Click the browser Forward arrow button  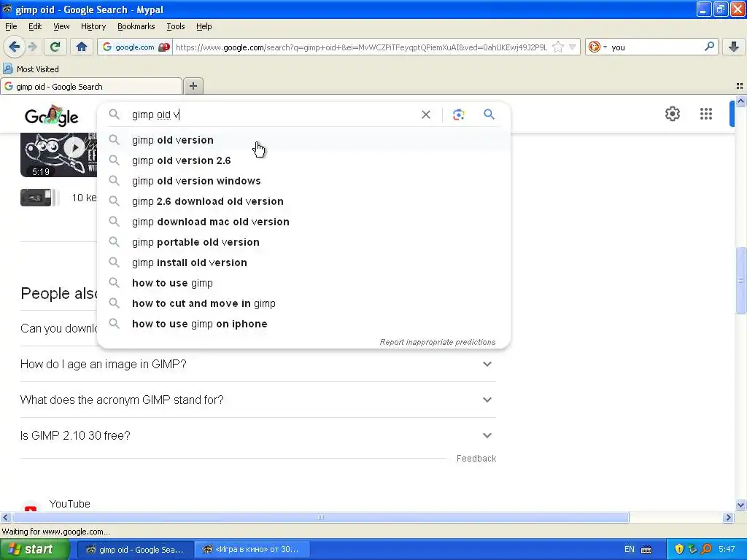[x=32, y=47]
